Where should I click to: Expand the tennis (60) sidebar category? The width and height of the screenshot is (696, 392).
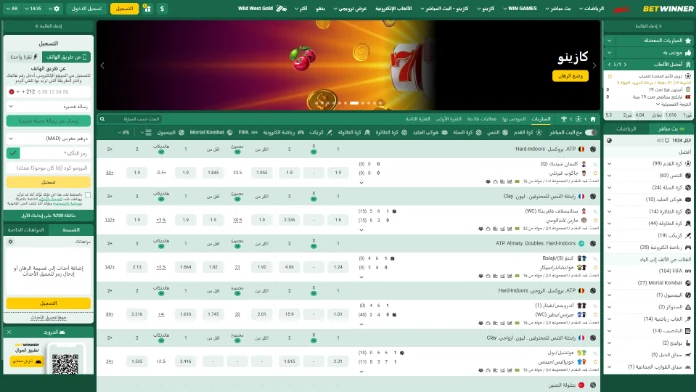point(609,175)
